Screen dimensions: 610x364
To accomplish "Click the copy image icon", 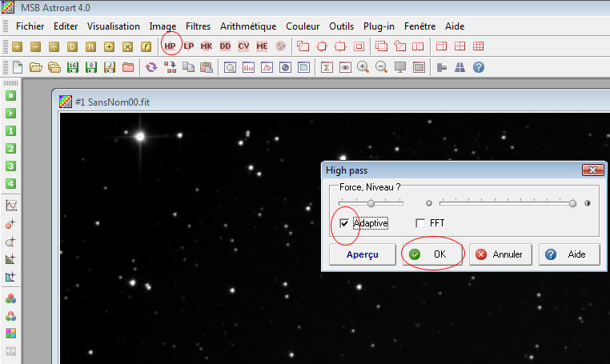I will tap(188, 67).
